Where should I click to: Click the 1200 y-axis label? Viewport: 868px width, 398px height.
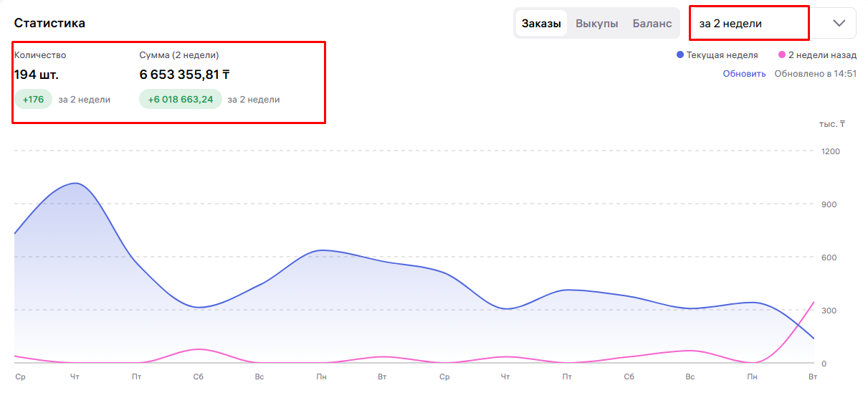click(831, 151)
